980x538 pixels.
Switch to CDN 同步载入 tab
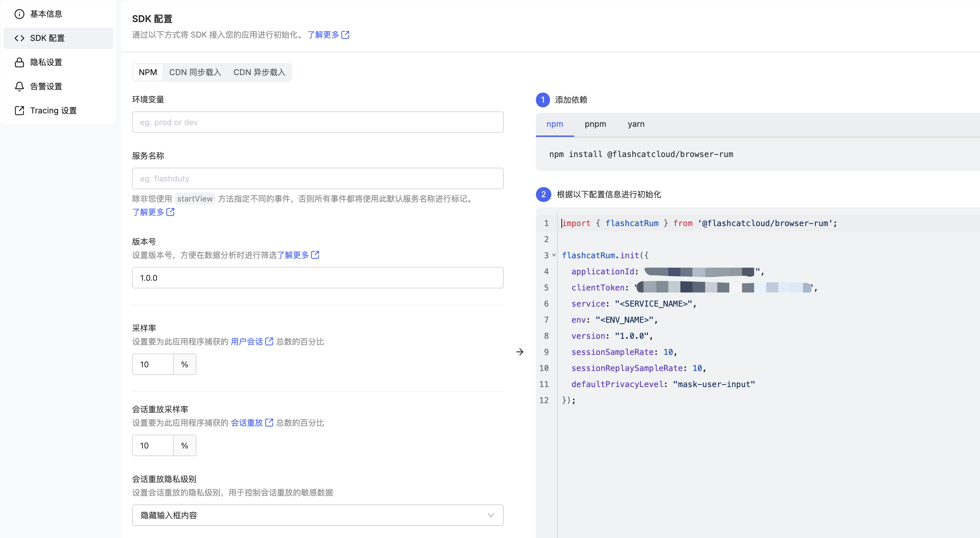pyautogui.click(x=195, y=72)
